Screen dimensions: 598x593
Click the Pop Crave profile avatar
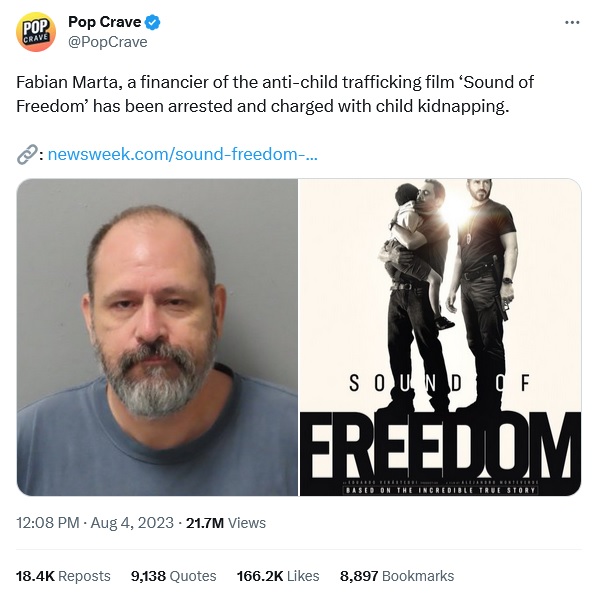35,32
